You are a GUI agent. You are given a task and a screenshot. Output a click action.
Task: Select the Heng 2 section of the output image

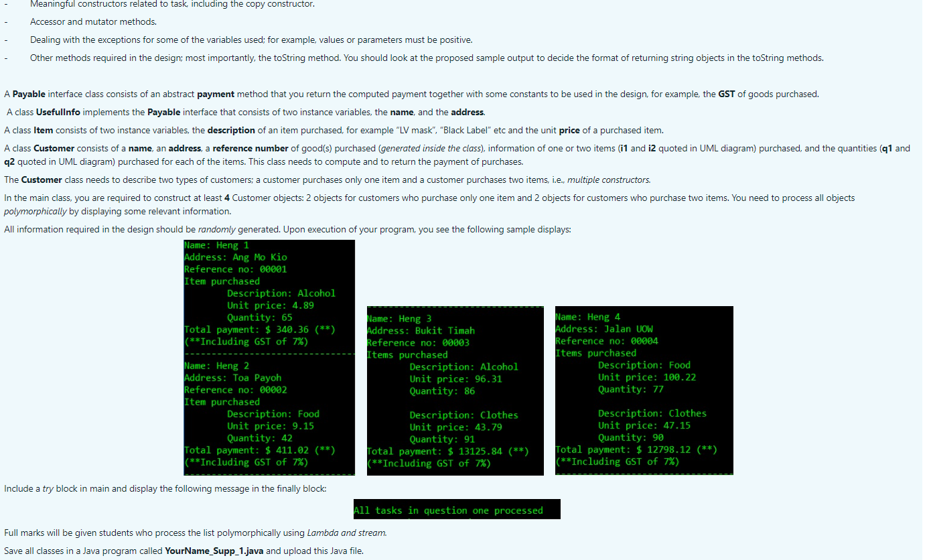pyautogui.click(x=268, y=415)
